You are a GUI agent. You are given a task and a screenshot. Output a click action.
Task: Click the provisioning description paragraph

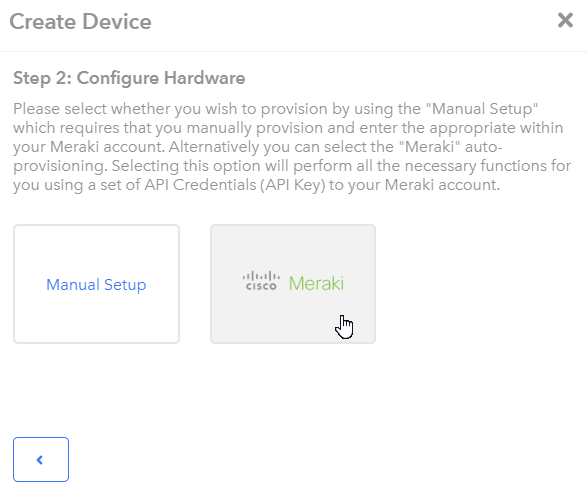pos(292,147)
